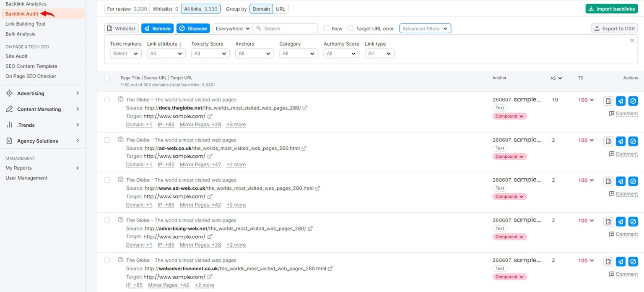This screenshot has height=292, width=644.
Task: Click Disavow icon in docs.theglobe.net row actions
Action: (633, 101)
